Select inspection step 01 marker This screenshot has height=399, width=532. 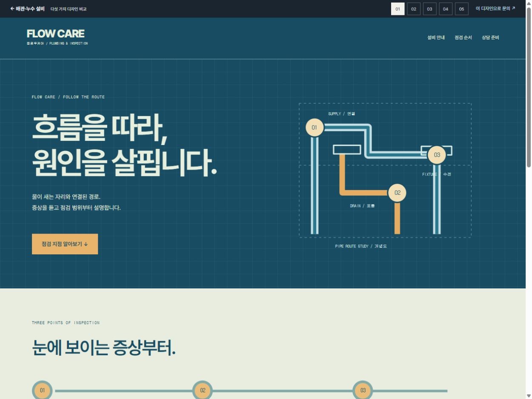(x=42, y=390)
